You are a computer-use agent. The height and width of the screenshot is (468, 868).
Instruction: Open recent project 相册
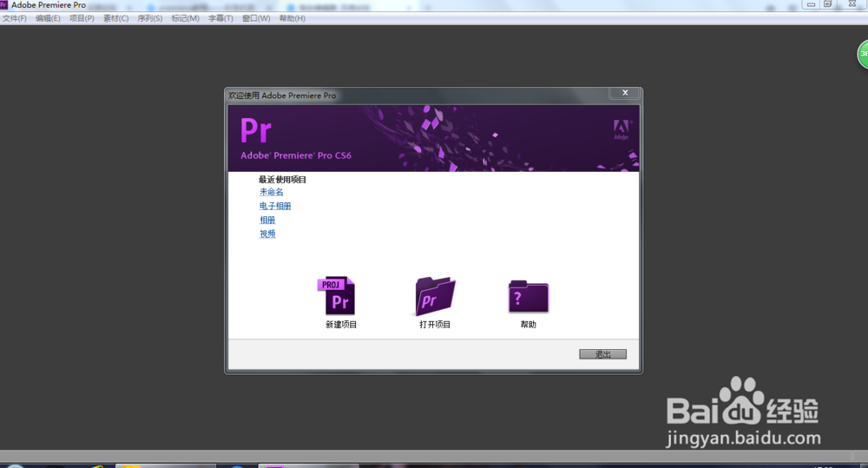[267, 220]
